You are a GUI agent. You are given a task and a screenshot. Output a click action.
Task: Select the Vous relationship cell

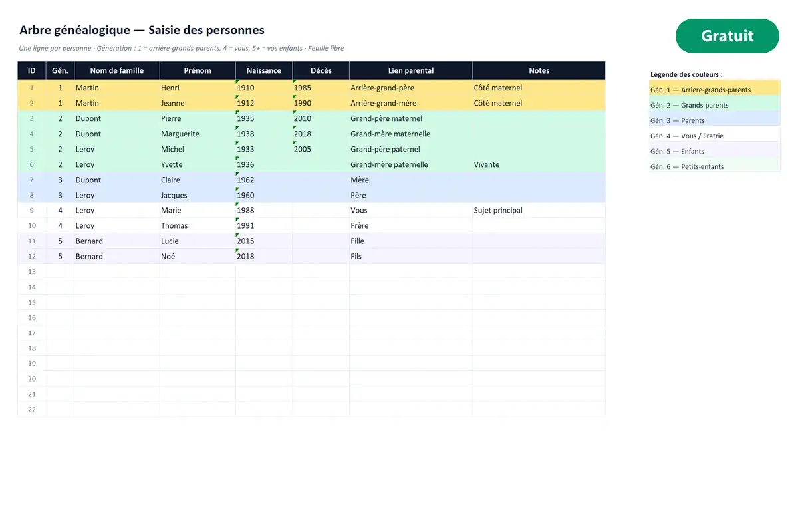point(411,210)
